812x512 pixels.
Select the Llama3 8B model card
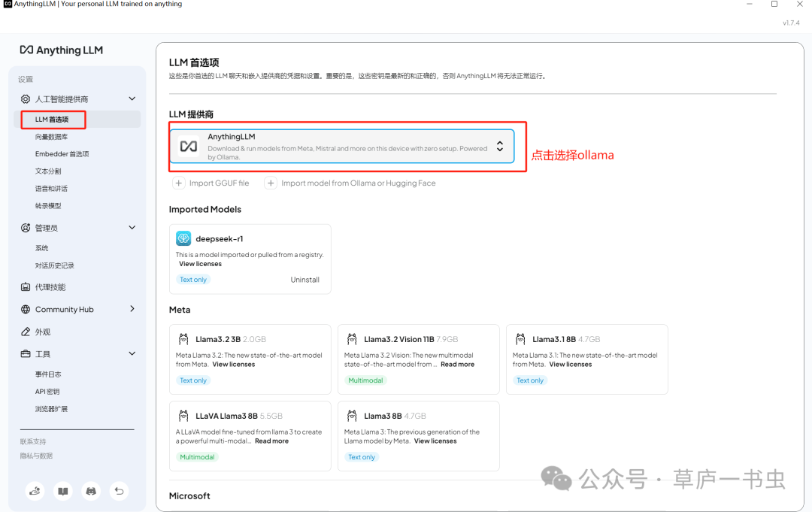coord(419,436)
